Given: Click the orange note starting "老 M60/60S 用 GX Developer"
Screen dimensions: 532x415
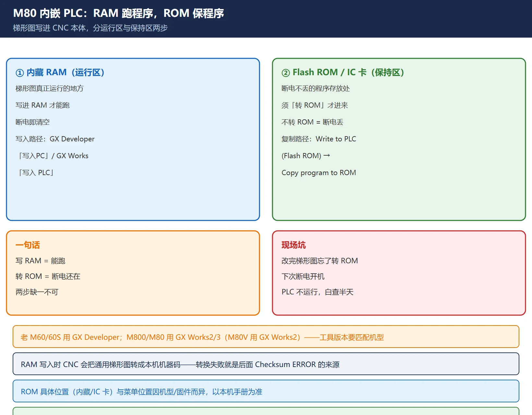Looking at the screenshot, I should [266, 337].
